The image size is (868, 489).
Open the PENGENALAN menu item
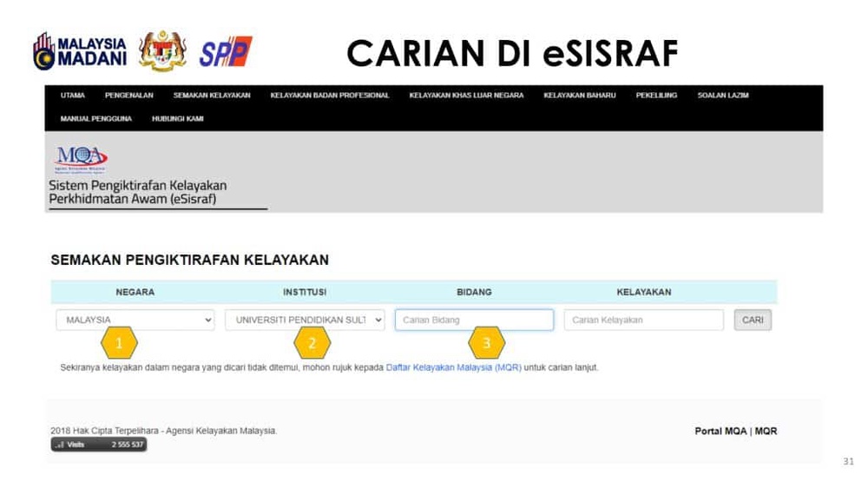click(x=129, y=96)
